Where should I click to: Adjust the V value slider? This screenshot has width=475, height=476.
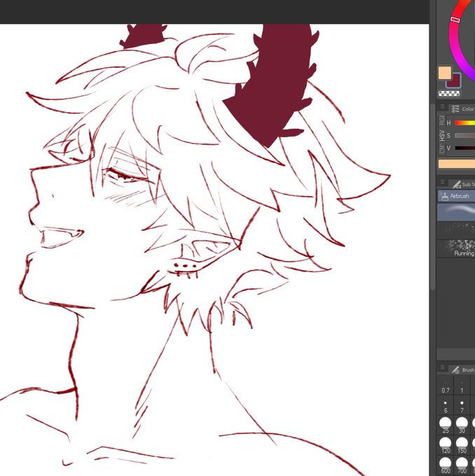coord(464,148)
